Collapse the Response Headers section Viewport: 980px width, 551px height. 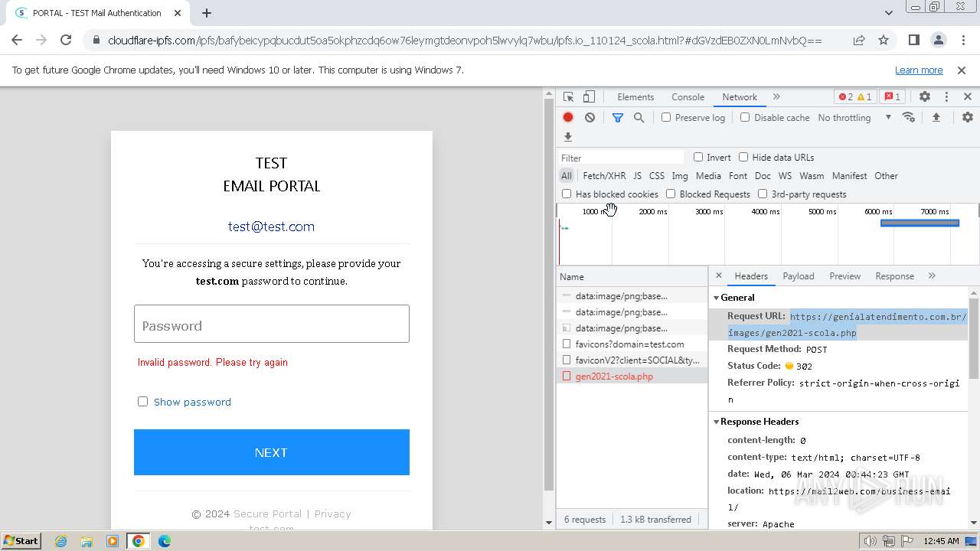717,422
